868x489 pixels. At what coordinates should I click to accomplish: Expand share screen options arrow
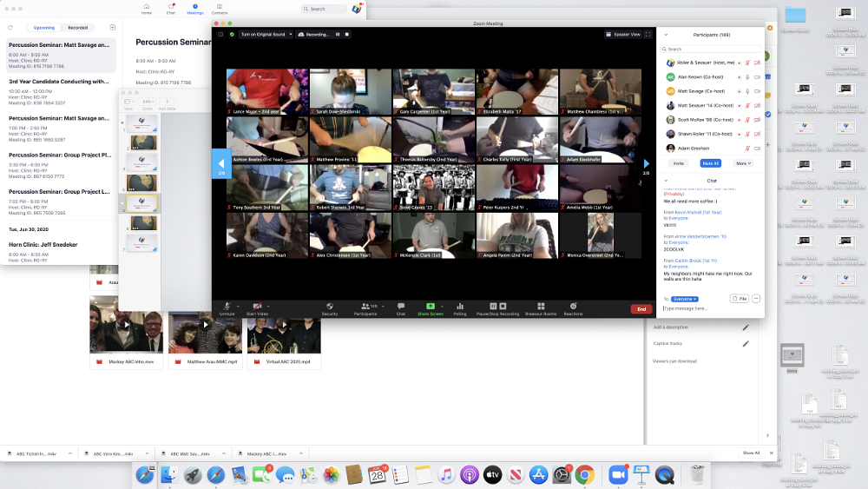coord(442,306)
